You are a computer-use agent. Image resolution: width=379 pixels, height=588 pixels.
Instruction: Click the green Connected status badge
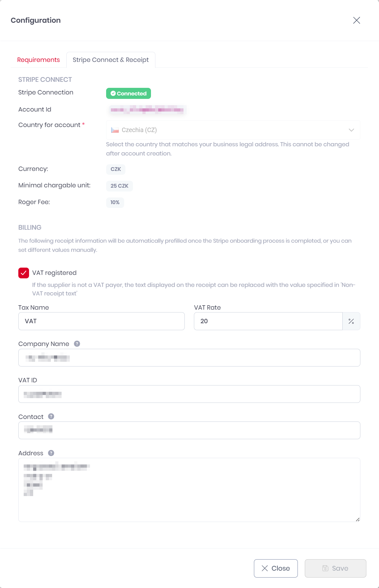coord(129,94)
